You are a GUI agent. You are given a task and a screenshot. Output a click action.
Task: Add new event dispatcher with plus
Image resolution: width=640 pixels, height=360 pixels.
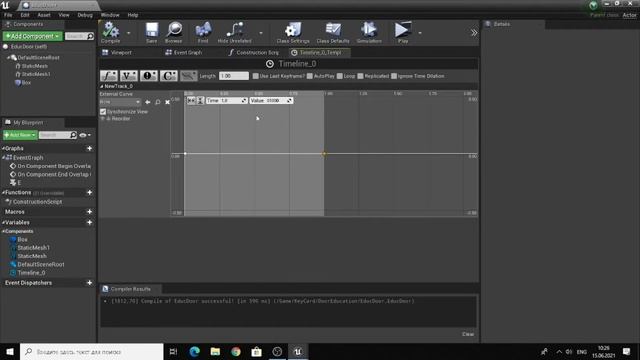89,282
